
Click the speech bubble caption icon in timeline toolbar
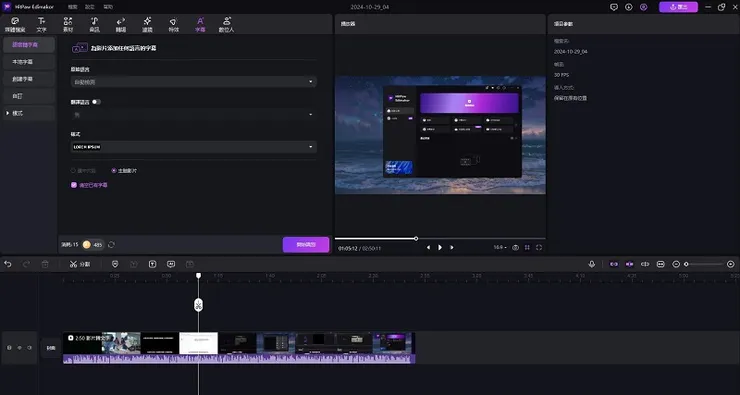point(171,264)
